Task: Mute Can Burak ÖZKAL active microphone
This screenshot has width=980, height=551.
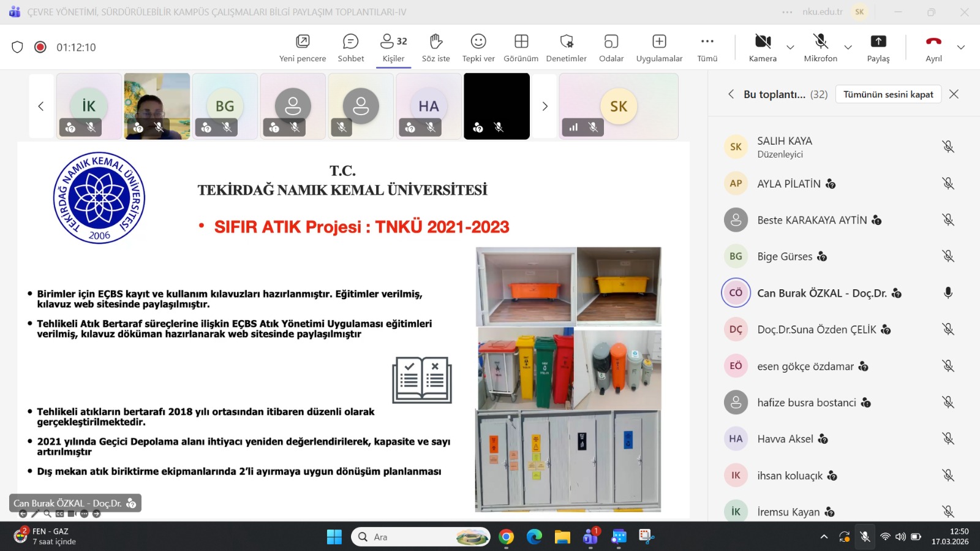Action: point(948,293)
